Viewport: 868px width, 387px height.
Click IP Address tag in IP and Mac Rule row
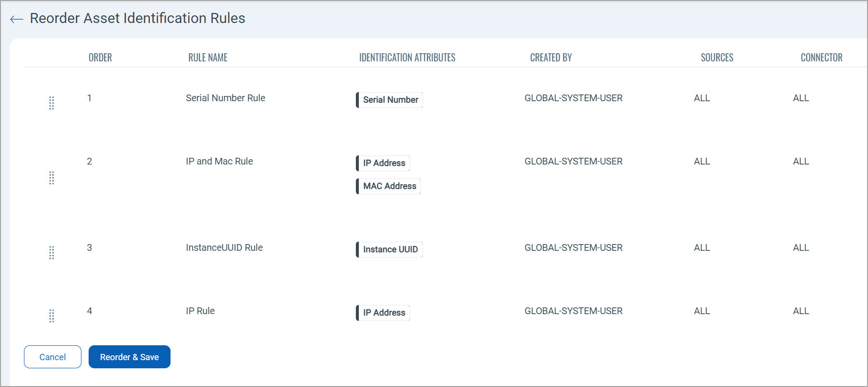[384, 163]
